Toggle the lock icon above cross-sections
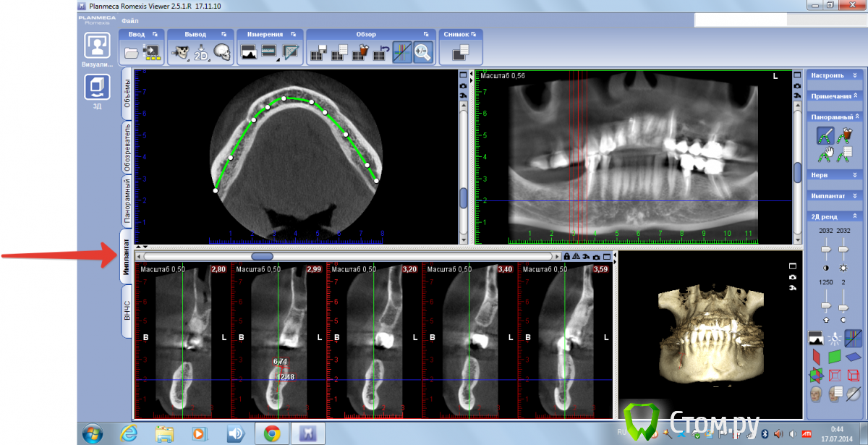Viewport: 868px width, 445px height. [567, 256]
